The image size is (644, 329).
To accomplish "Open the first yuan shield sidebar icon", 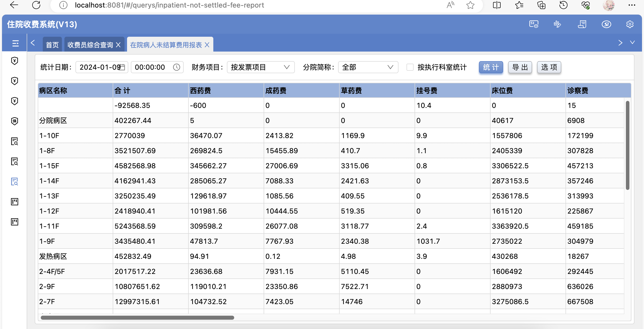I will point(15,61).
